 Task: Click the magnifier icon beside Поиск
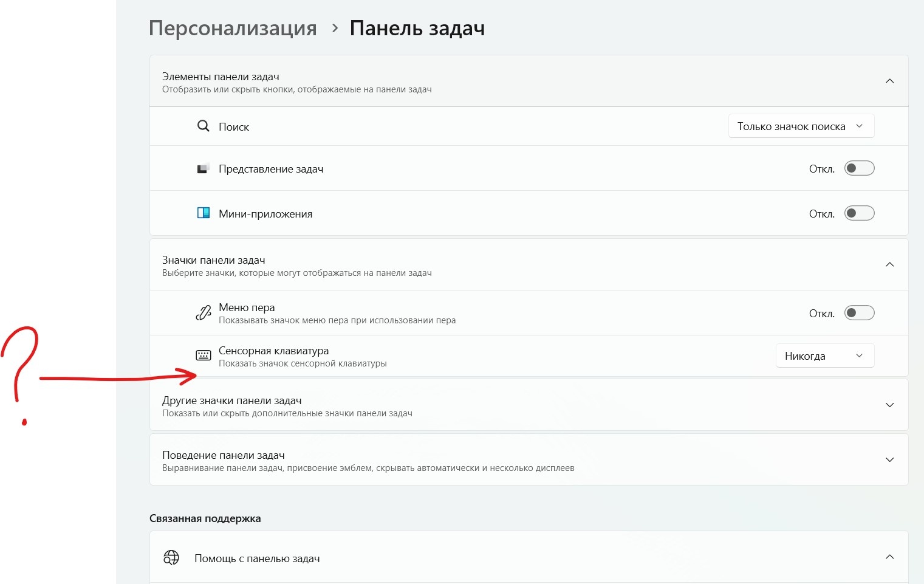(204, 126)
